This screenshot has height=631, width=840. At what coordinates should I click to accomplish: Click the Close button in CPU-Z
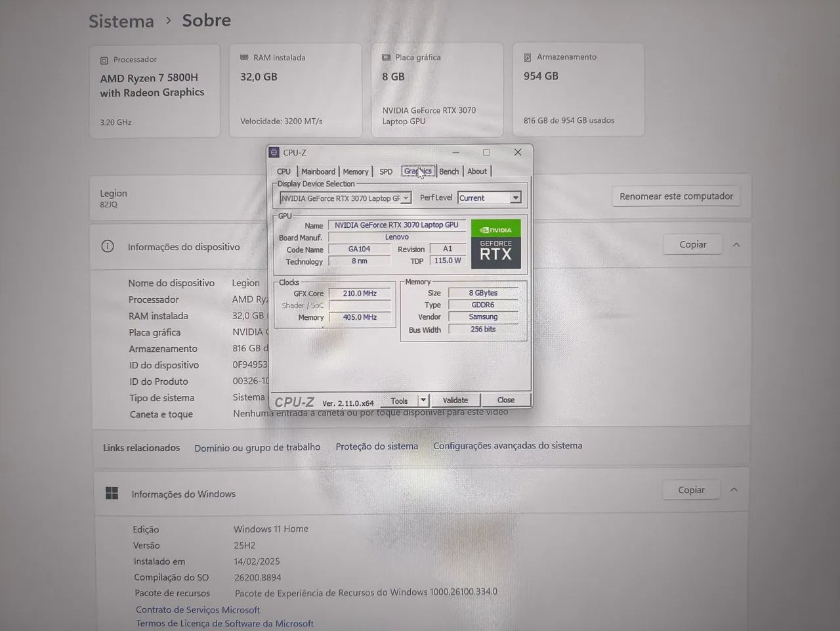[505, 400]
